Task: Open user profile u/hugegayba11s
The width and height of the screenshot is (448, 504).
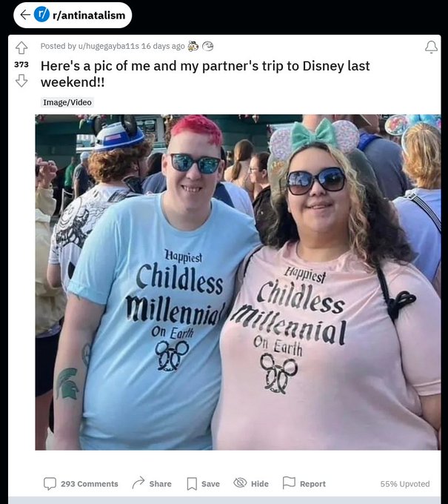Action: pos(109,46)
